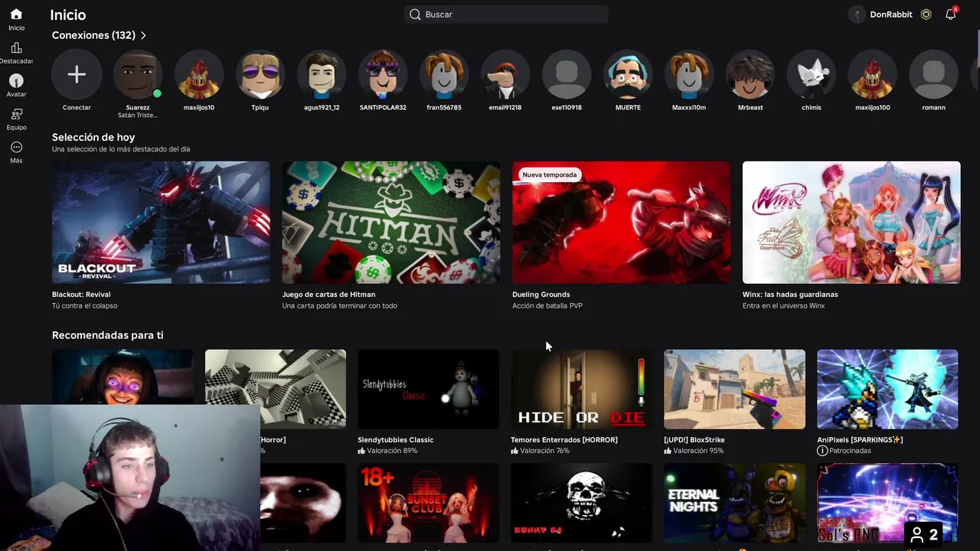Viewport: 980px width, 551px height.
Task: Click Recomendadas para ti heading
Action: click(x=107, y=335)
